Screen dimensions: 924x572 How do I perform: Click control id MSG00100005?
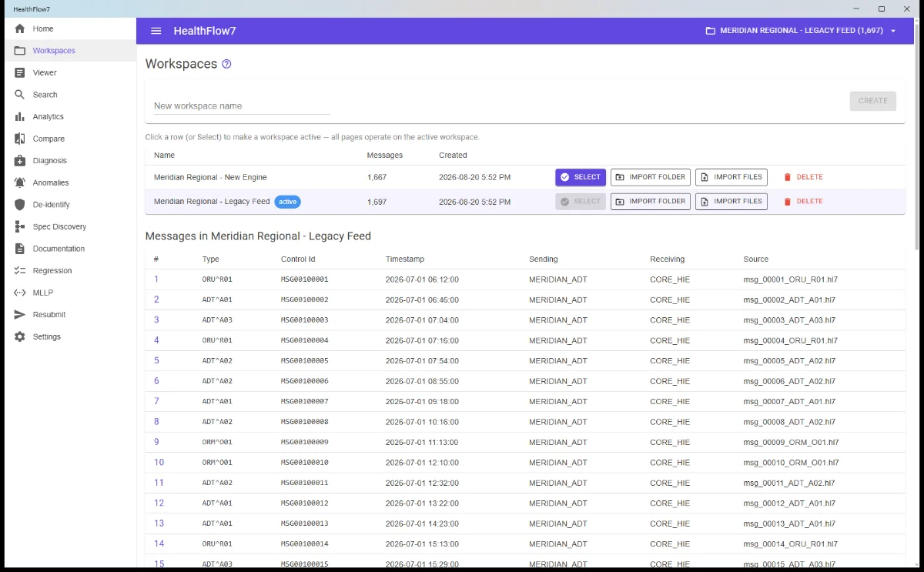[305, 361]
